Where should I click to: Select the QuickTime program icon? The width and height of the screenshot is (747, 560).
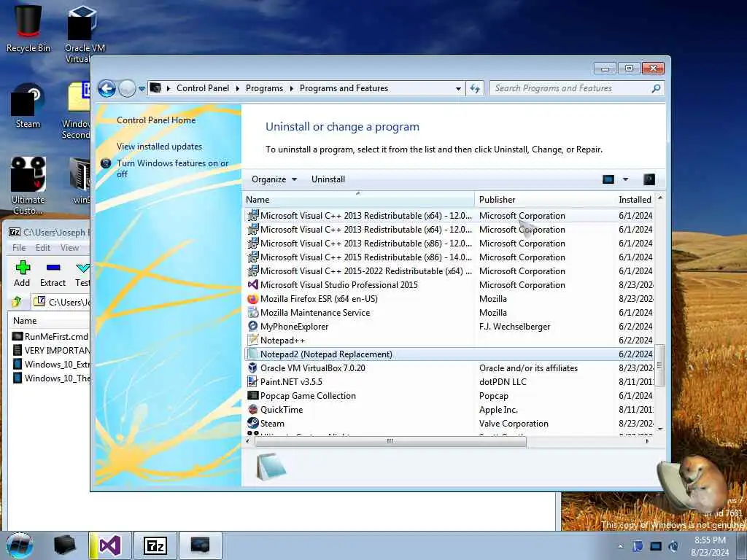pos(253,409)
